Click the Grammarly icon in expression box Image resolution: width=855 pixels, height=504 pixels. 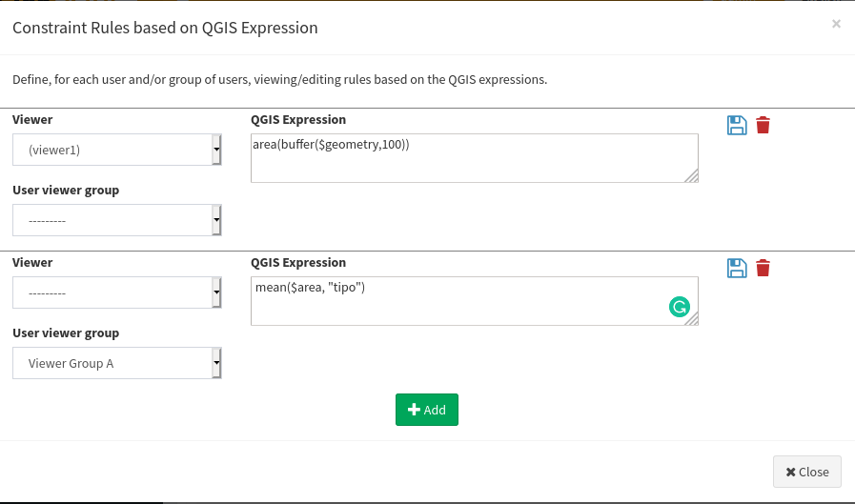680,307
